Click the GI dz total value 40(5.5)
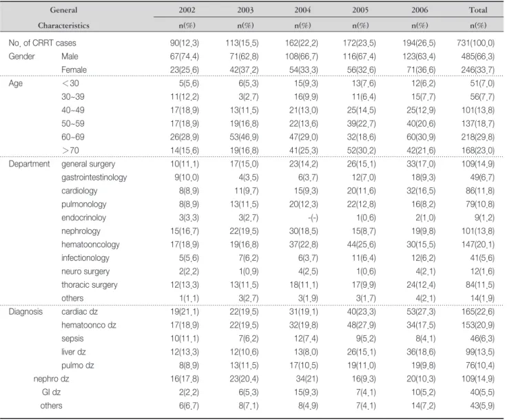Image resolution: width=507 pixels, height=420 pixels. [482, 392]
